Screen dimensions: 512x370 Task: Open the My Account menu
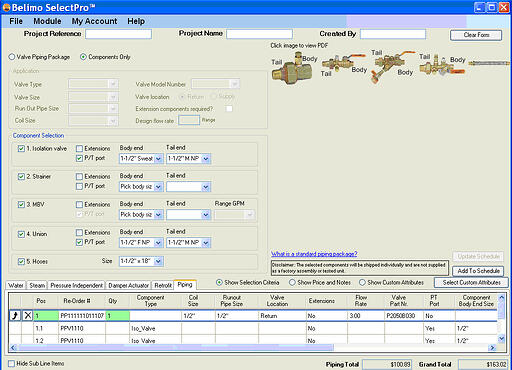coord(94,21)
